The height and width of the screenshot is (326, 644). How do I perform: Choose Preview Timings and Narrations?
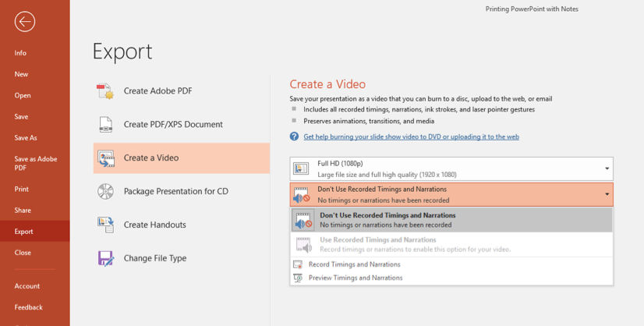[356, 278]
